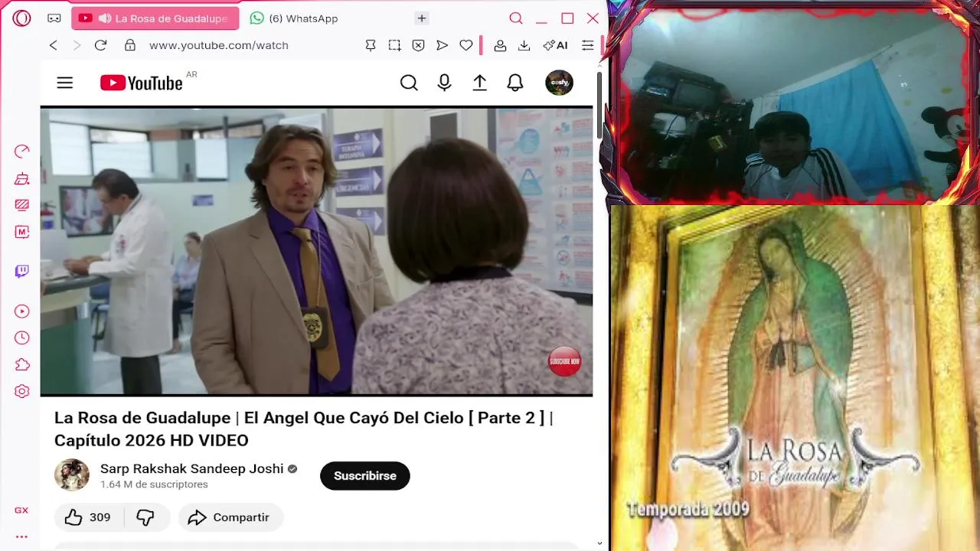Open the Player sidebar icon
Image resolution: width=980 pixels, height=551 pixels.
coord(21,311)
